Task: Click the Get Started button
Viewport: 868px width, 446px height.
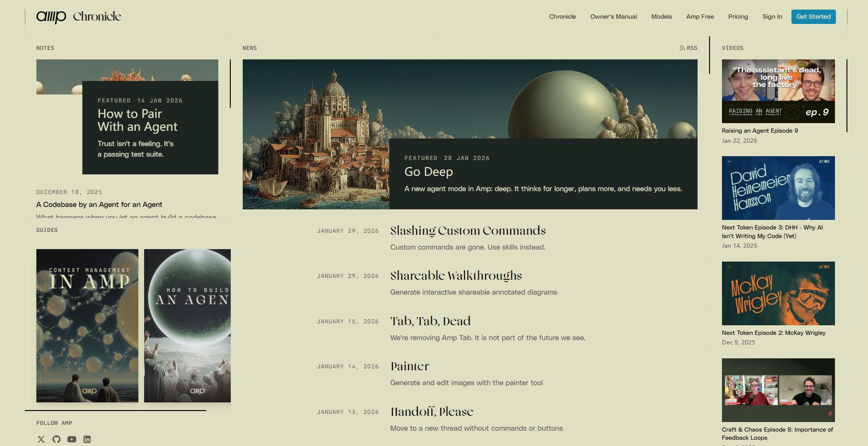Action: tap(813, 17)
